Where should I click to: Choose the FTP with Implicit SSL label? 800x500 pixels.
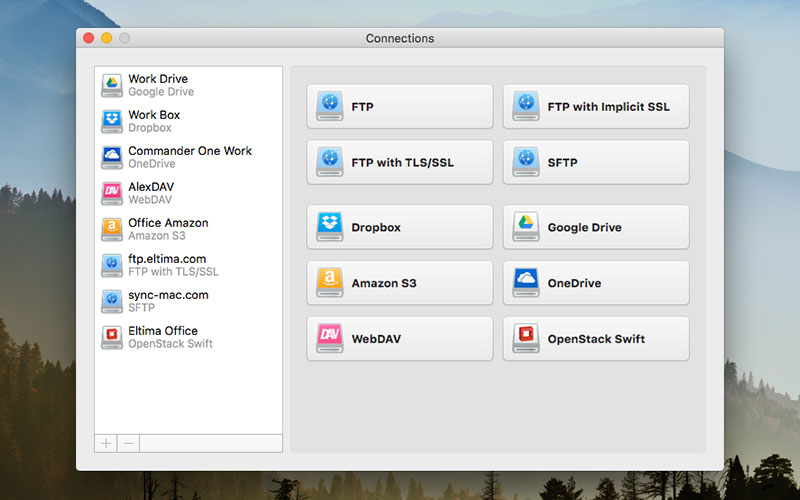pos(609,107)
